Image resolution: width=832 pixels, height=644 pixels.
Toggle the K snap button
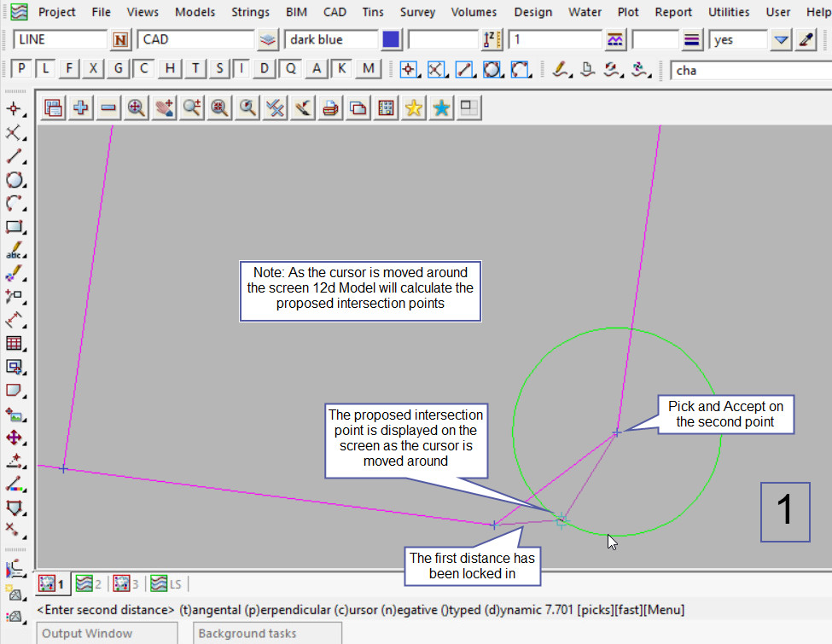tap(342, 69)
